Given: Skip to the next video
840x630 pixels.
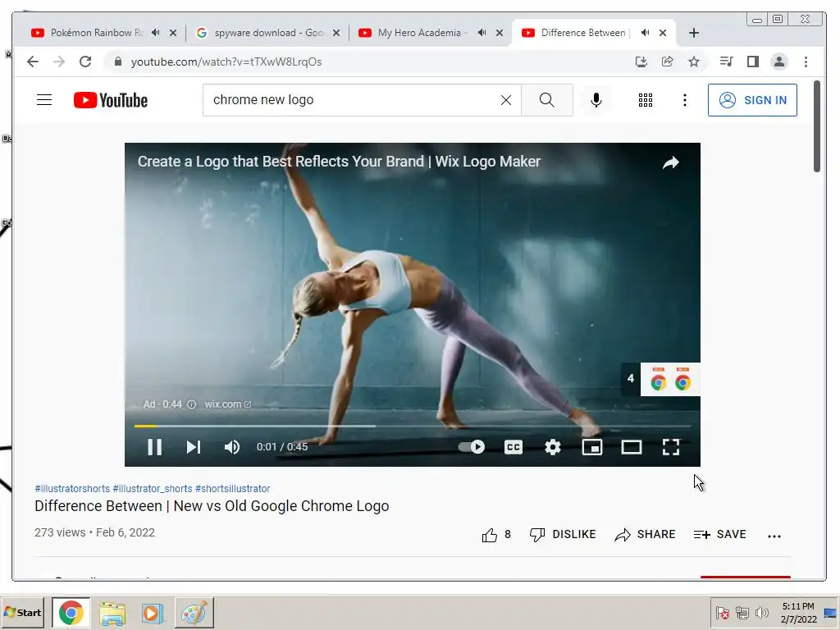Looking at the screenshot, I should click(x=194, y=447).
